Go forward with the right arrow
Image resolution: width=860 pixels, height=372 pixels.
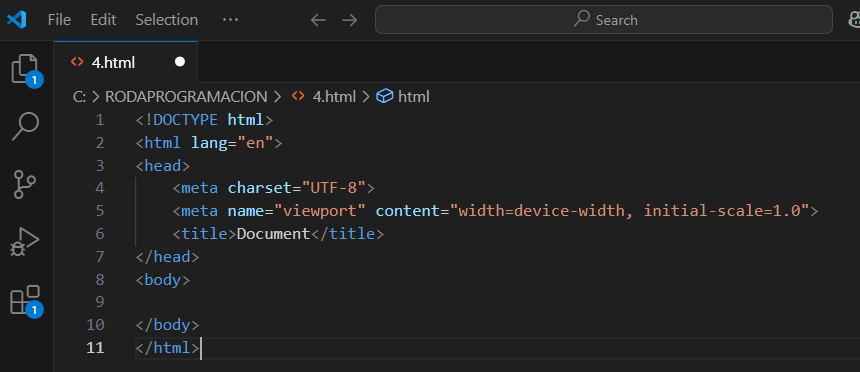[x=349, y=20]
